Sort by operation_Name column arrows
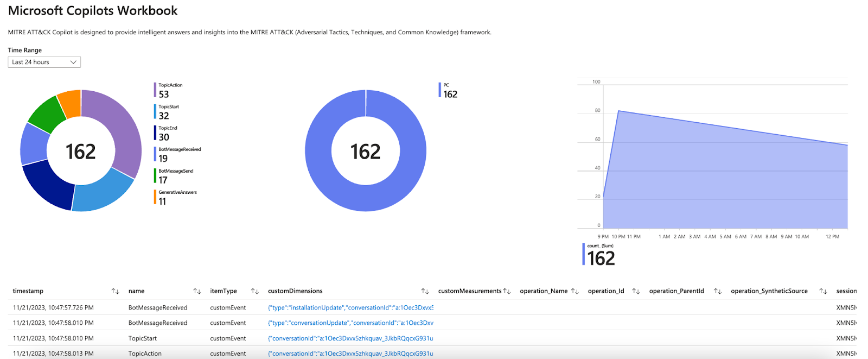The height and width of the screenshot is (359, 868). click(x=575, y=291)
